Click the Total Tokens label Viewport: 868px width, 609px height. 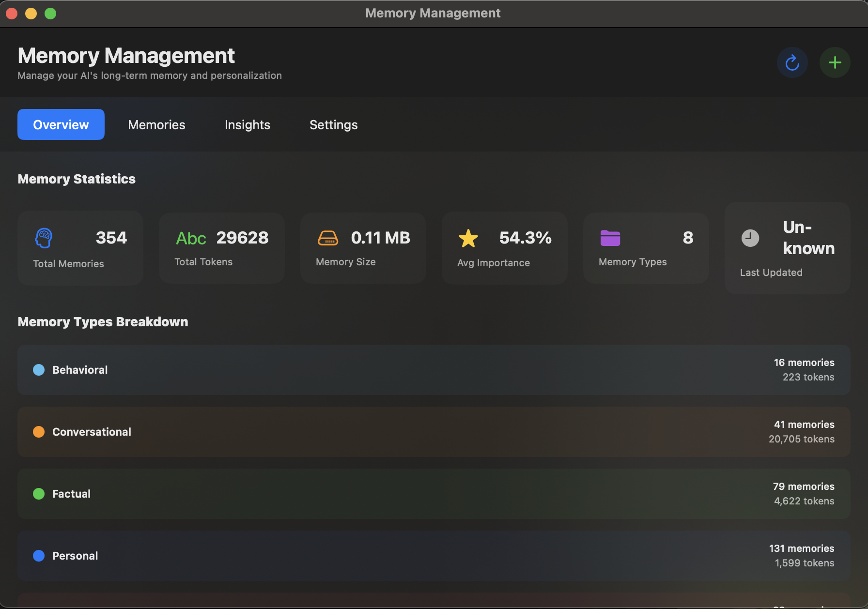tap(203, 262)
